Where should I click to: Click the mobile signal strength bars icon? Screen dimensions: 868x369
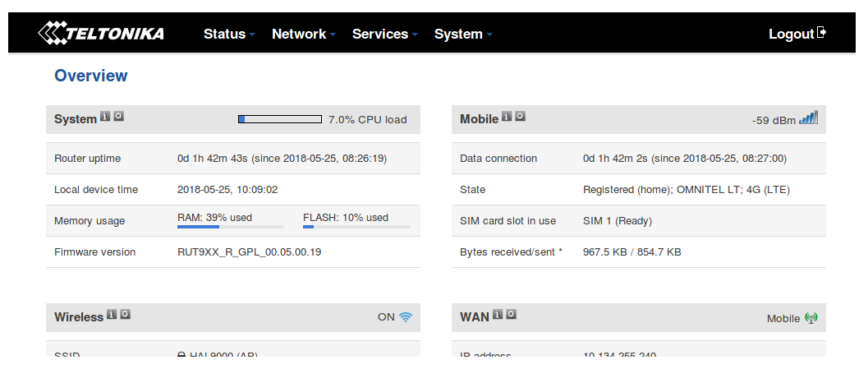tap(808, 118)
